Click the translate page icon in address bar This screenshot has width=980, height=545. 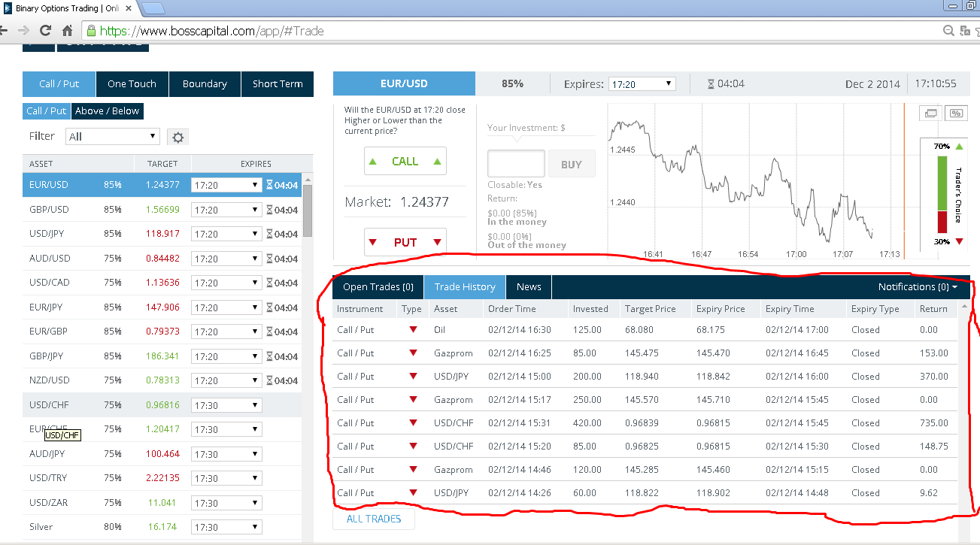pos(966,31)
